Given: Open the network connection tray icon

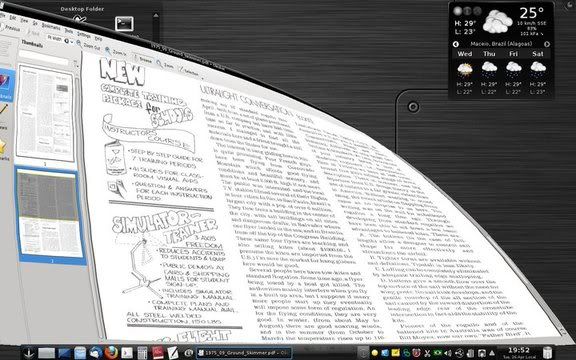Looking at the screenshot, I should (x=481, y=353).
